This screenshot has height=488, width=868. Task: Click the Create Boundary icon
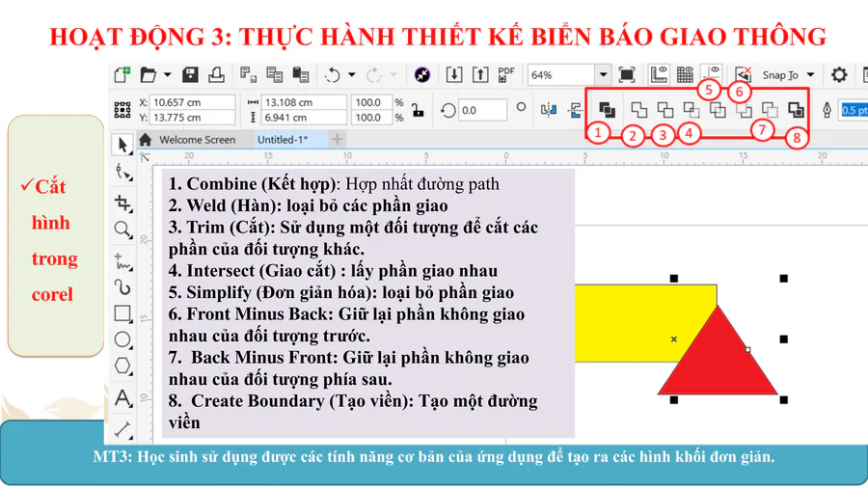[796, 111]
